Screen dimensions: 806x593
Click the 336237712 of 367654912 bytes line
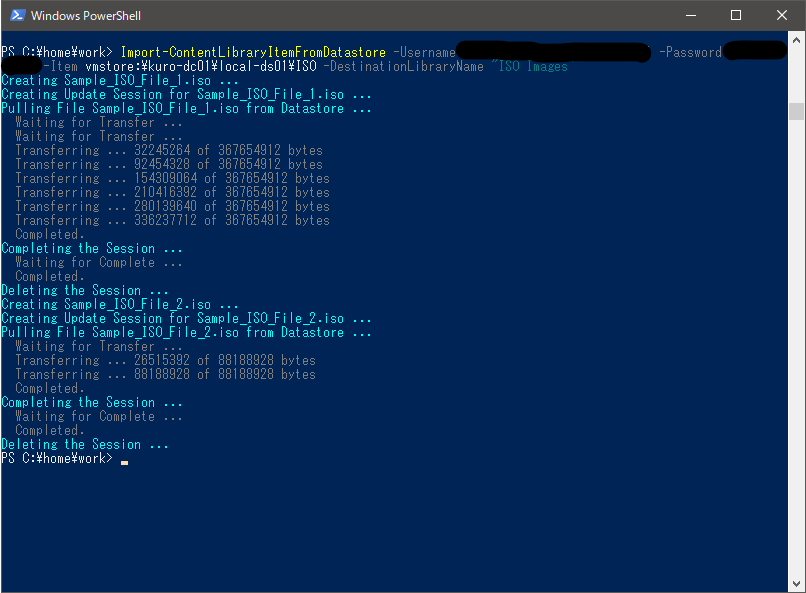(x=172, y=220)
